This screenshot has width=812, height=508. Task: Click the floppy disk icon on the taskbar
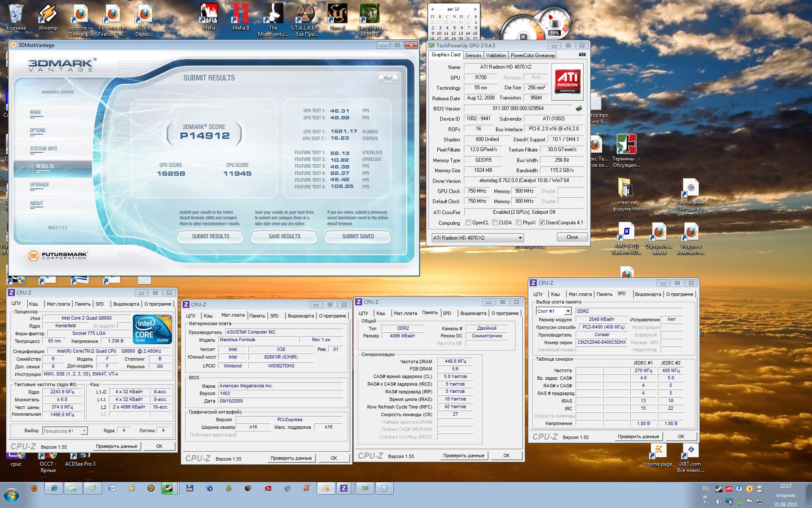coord(190,488)
